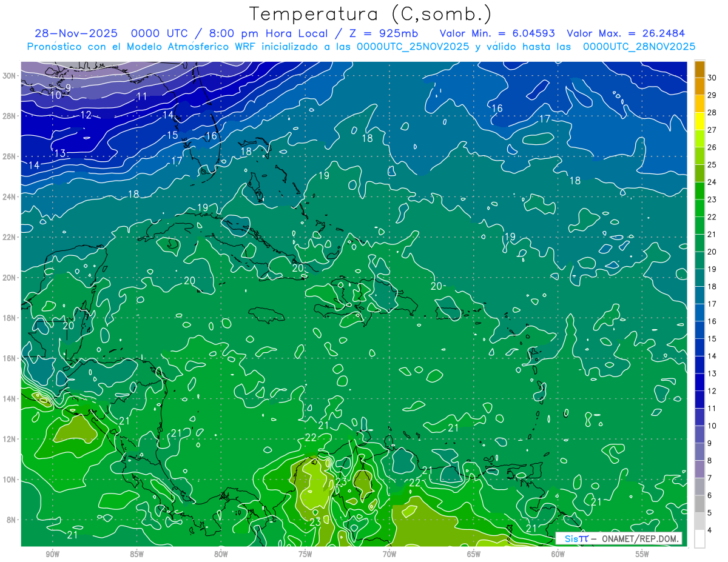The height and width of the screenshot is (562, 728).
Task: Click the 16N latitude axis label
Action: 10,358
